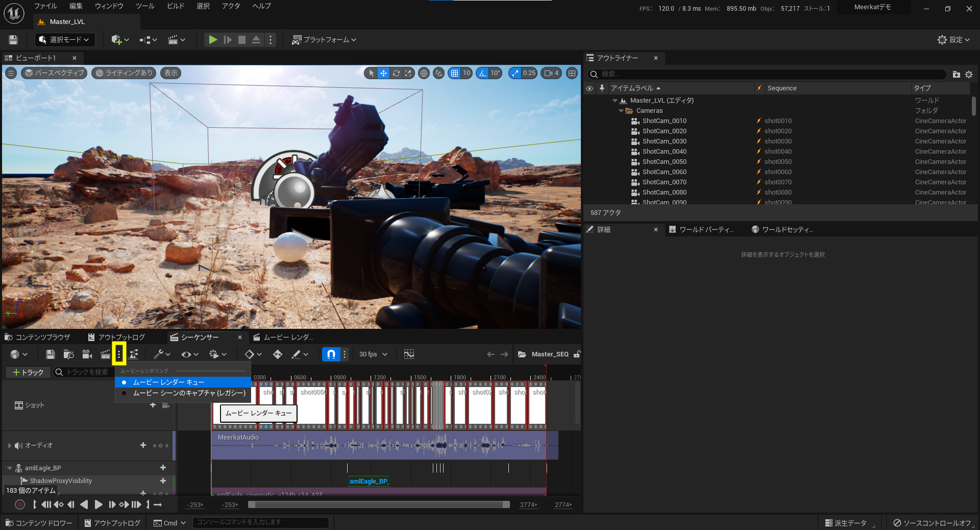Click the +Track button in Sequencer
Screen dimensions: 980x530
(x=28, y=372)
